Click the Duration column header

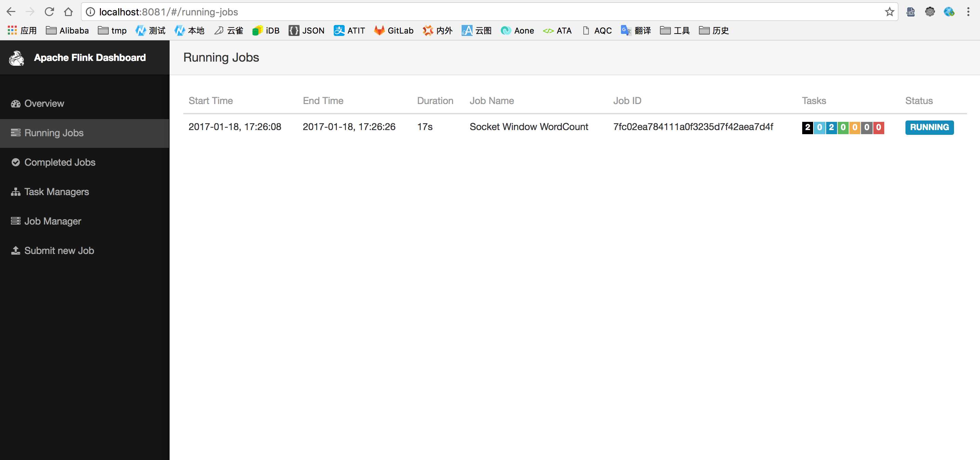tap(435, 100)
